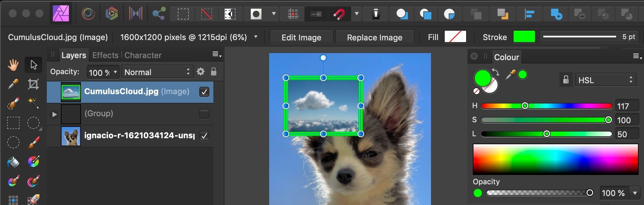
Task: Click the Insert Target icon with plus
Action: click(x=556, y=14)
